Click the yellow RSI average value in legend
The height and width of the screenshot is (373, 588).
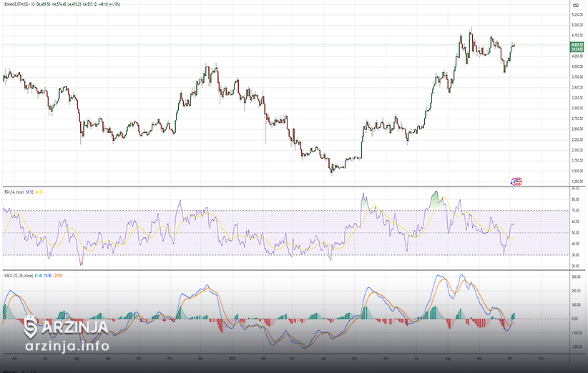(x=39, y=192)
